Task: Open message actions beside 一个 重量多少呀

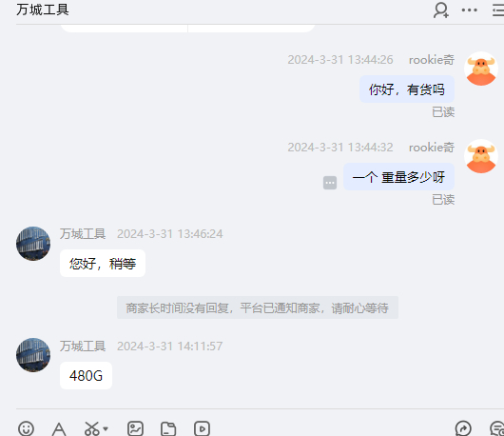Action: point(330,183)
